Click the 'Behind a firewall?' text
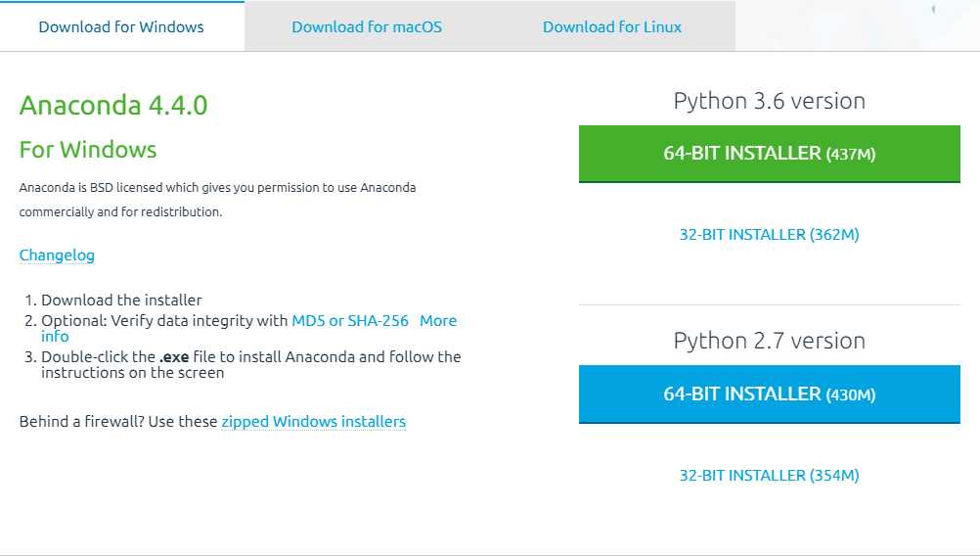 (82, 422)
